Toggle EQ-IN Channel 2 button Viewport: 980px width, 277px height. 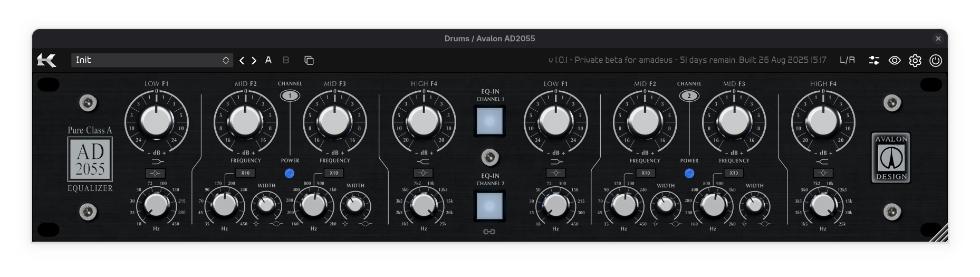click(489, 205)
